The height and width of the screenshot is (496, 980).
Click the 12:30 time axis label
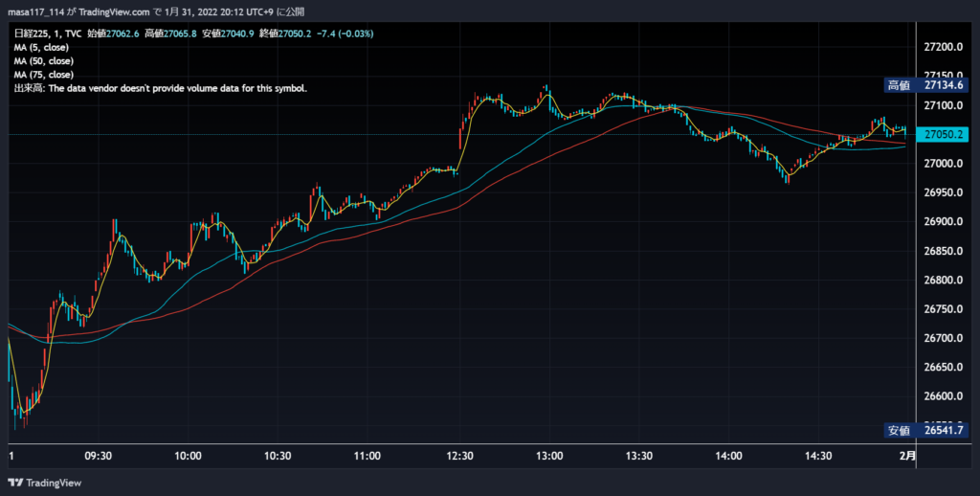pyautogui.click(x=460, y=456)
